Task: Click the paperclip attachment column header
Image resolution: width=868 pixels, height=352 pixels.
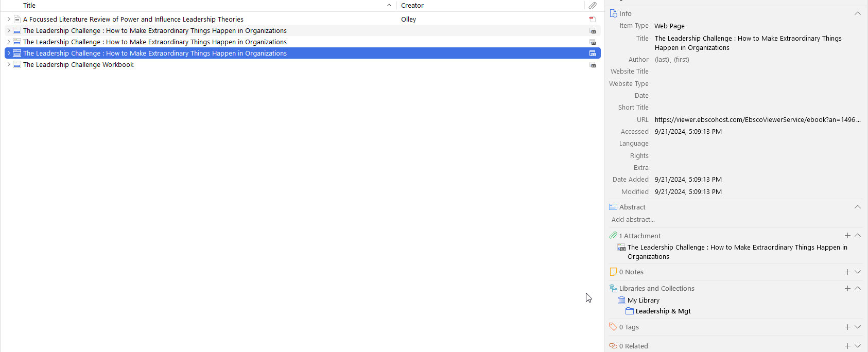Action: [593, 5]
